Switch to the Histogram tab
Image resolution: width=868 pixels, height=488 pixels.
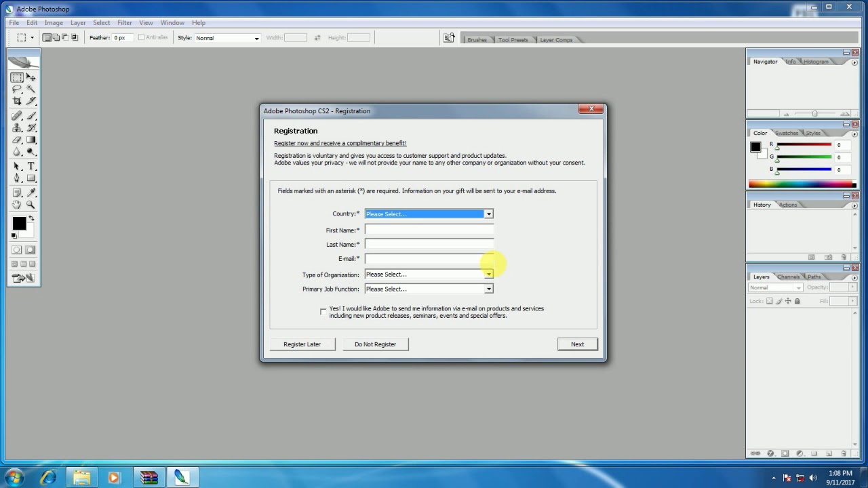(816, 62)
